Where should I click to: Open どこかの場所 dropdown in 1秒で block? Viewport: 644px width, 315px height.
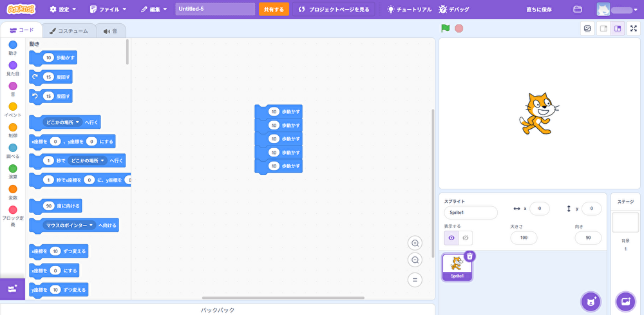[87, 160]
